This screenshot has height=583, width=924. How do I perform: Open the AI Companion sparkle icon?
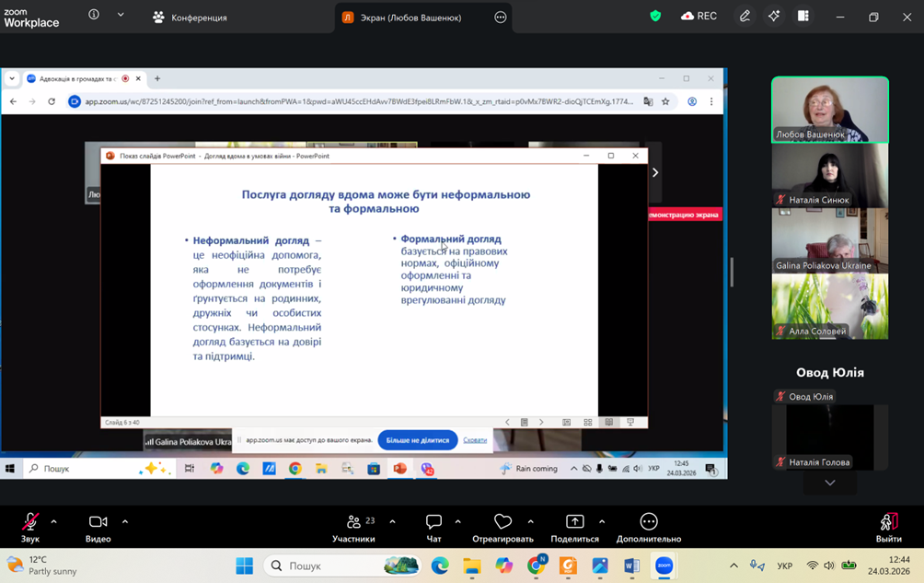coord(774,17)
